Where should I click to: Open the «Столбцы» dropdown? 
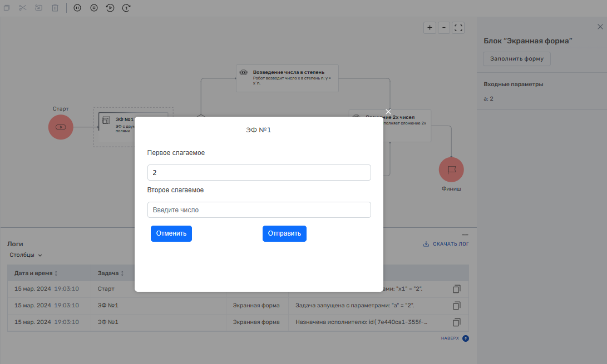26,255
